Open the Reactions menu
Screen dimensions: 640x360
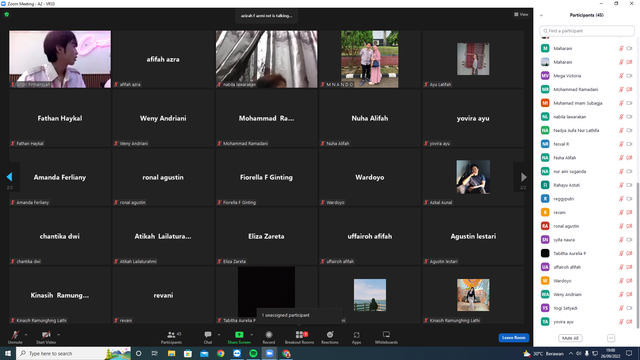330,337
